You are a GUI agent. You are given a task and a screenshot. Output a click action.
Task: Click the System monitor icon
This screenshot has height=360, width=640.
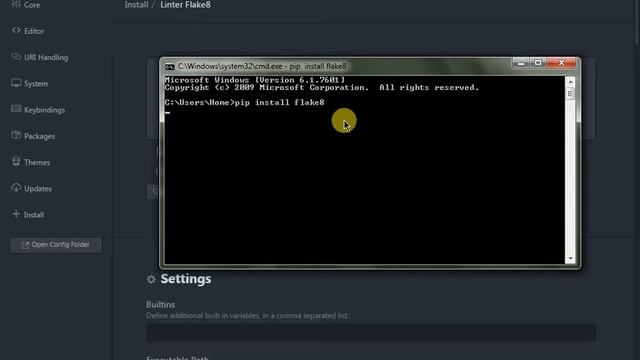point(16,83)
